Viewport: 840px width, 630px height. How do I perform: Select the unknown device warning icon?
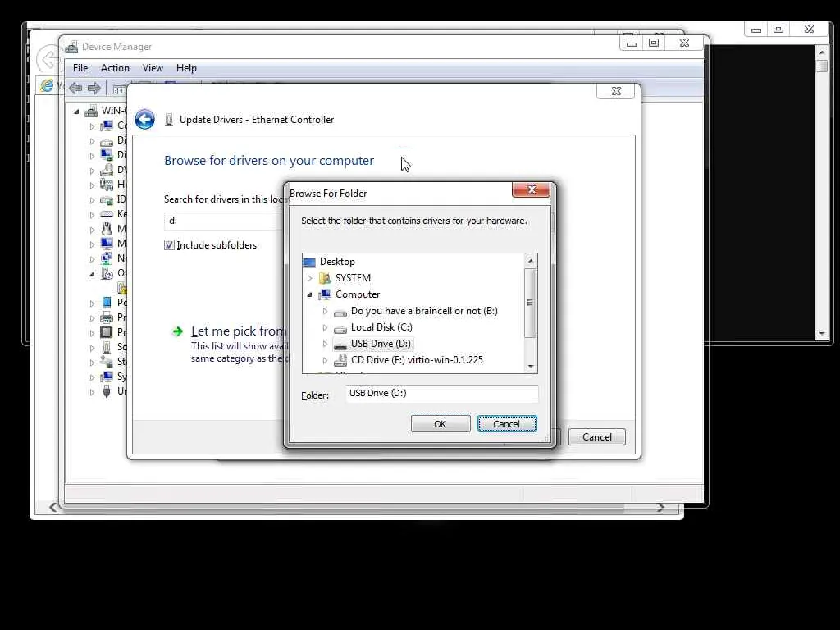click(x=122, y=288)
